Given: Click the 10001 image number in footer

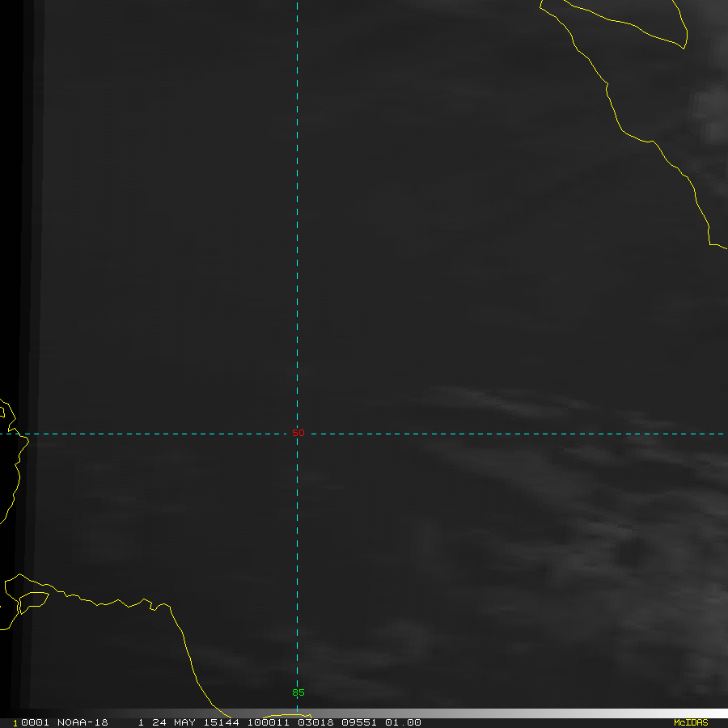Looking at the screenshot, I should (x=30, y=722).
